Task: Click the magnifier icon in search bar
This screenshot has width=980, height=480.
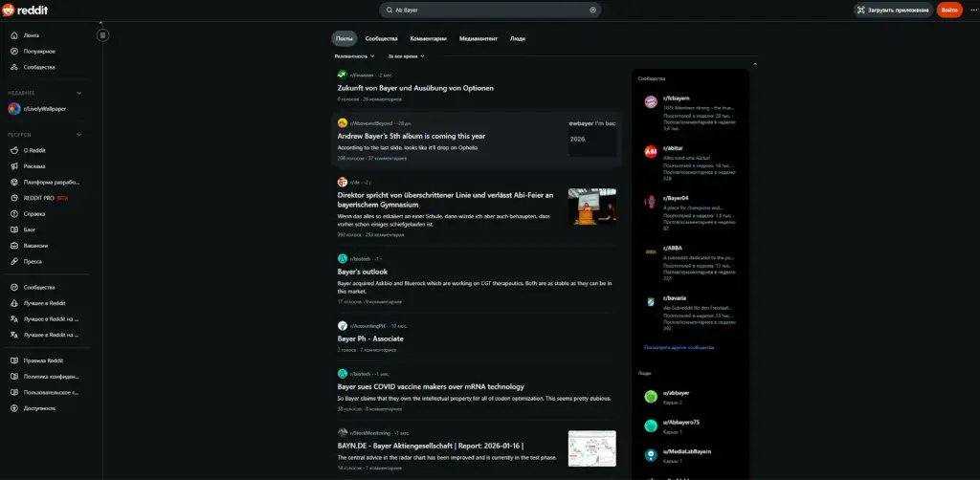Action: pos(390,10)
